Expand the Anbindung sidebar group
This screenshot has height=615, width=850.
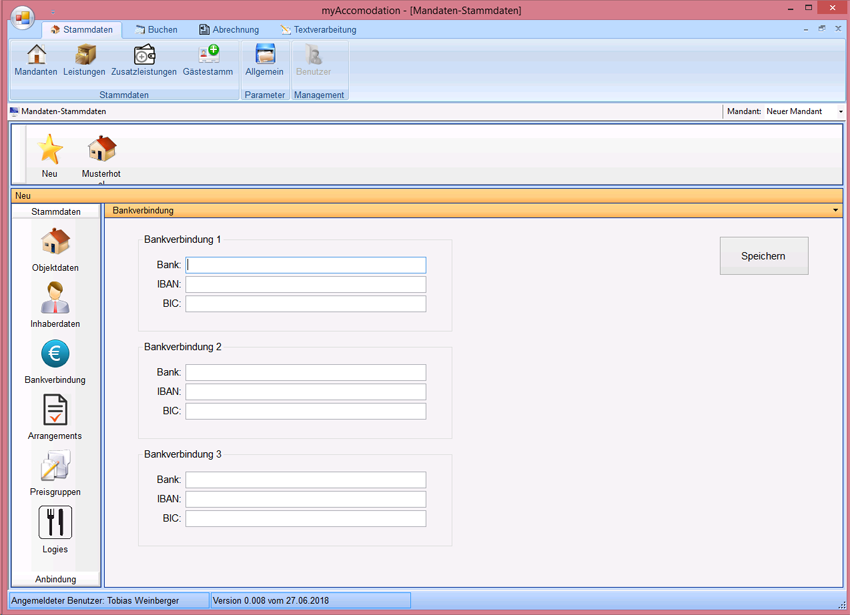click(56, 579)
